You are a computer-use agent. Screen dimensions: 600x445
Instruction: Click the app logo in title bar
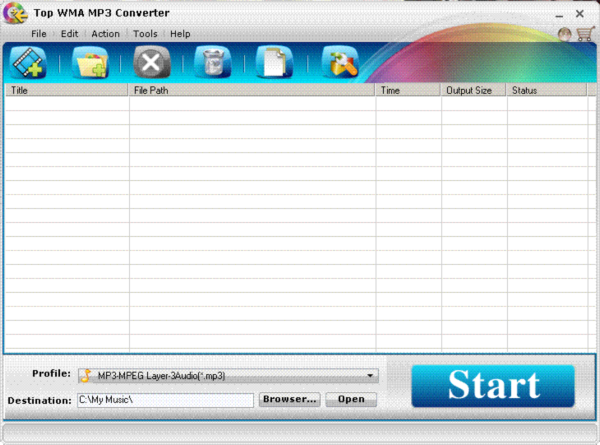click(x=15, y=13)
